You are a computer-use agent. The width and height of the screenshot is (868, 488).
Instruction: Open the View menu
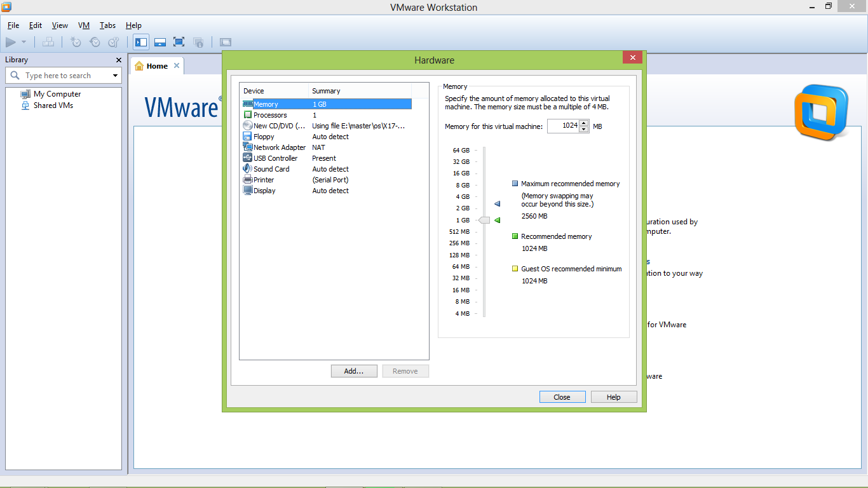click(x=60, y=25)
